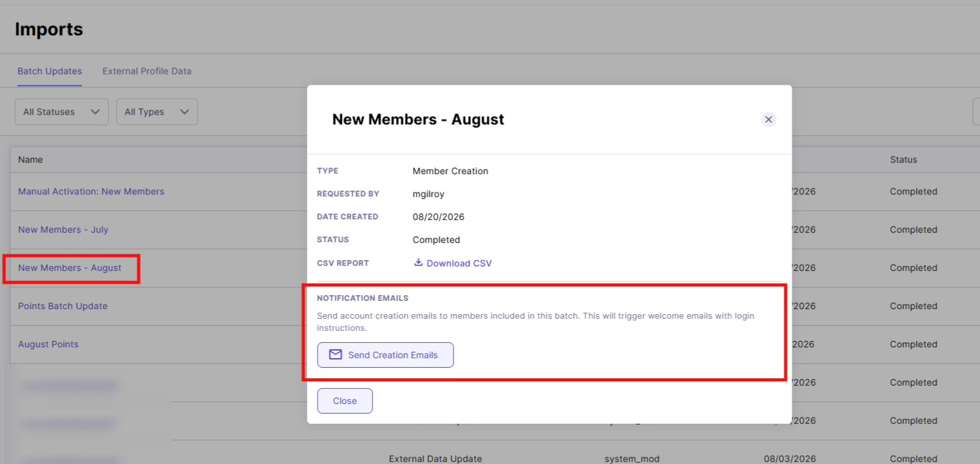This screenshot has height=464, width=980.
Task: Click the system_mod cell
Action: click(632, 458)
